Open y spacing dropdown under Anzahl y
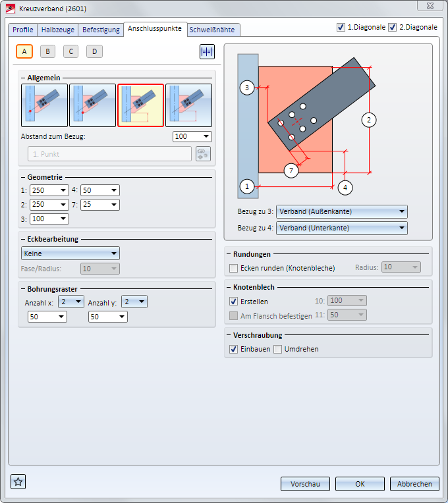The width and height of the screenshot is (448, 503). pos(108,317)
